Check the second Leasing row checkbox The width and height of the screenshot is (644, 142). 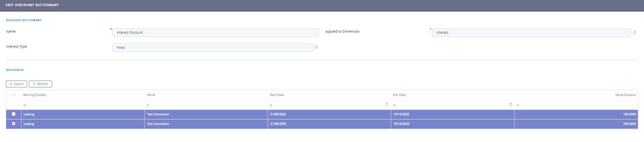pyautogui.click(x=14, y=124)
